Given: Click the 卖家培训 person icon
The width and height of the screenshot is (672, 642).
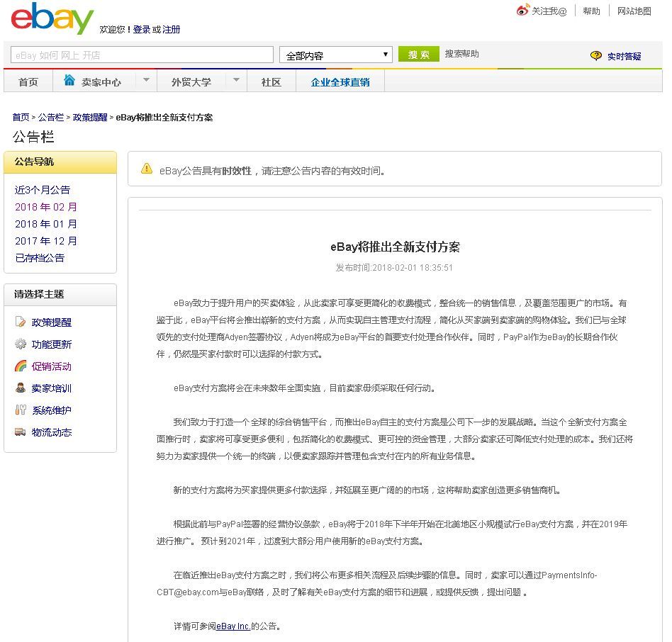Looking at the screenshot, I should pyautogui.click(x=22, y=388).
